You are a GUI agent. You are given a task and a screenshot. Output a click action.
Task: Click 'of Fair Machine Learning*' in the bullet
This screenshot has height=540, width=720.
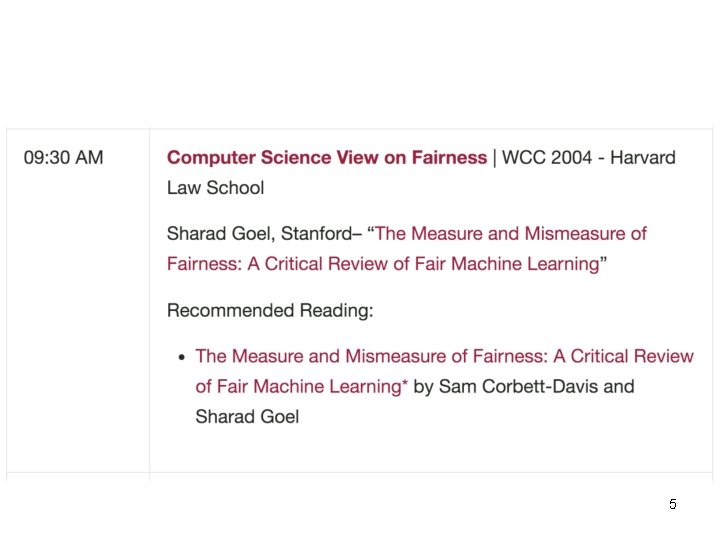tap(300, 386)
